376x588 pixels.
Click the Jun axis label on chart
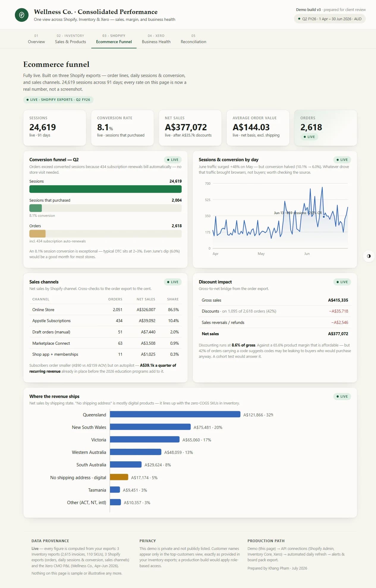(307, 254)
